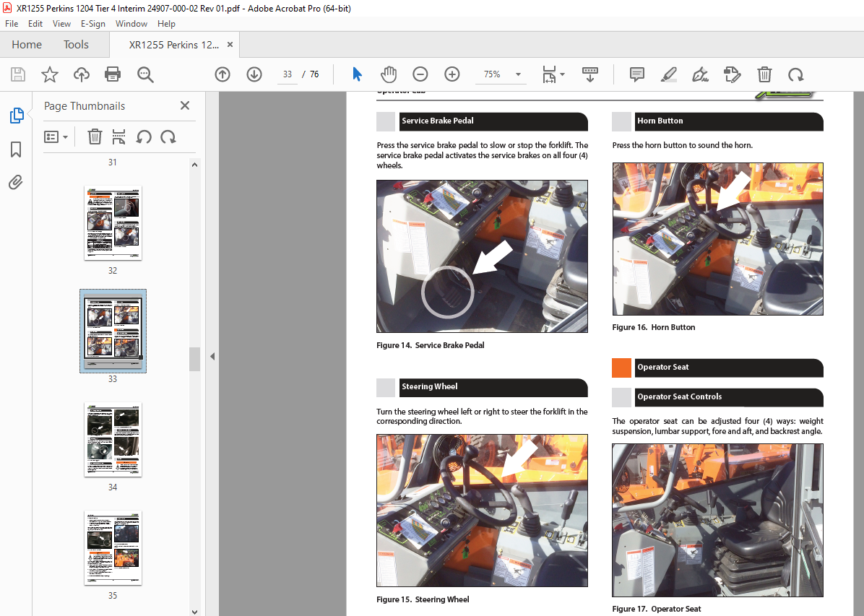Select page 35 thumbnail
Image resolution: width=864 pixels, height=616 pixels.
(x=113, y=547)
